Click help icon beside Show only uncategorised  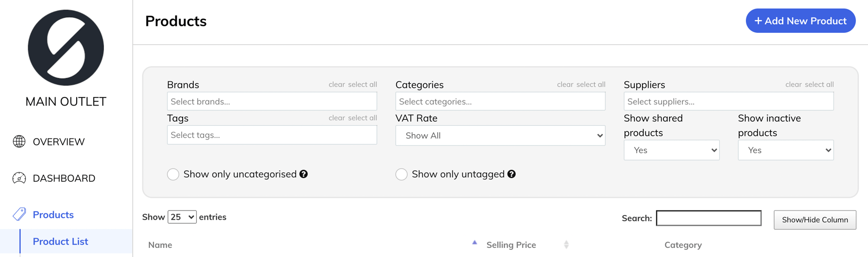304,174
